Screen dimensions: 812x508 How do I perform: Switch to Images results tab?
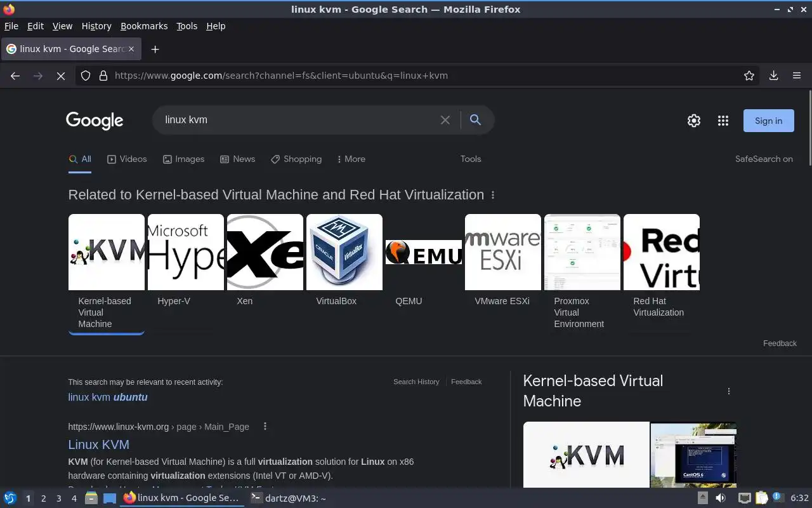184,159
